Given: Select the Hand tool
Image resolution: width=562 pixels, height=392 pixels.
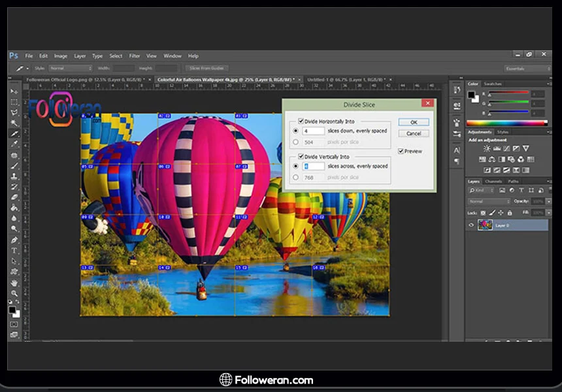Looking at the screenshot, I should click(14, 283).
